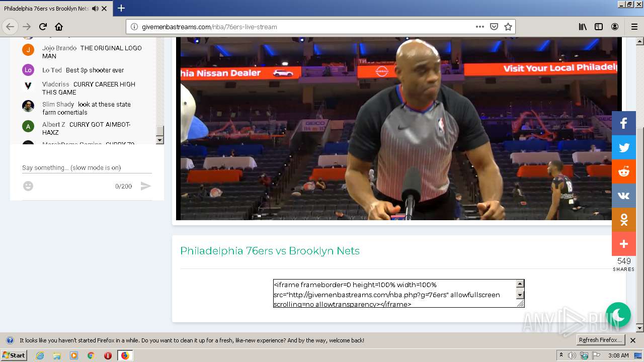
Task: Launch Internet Explorer from taskbar
Action: pyautogui.click(x=40, y=355)
